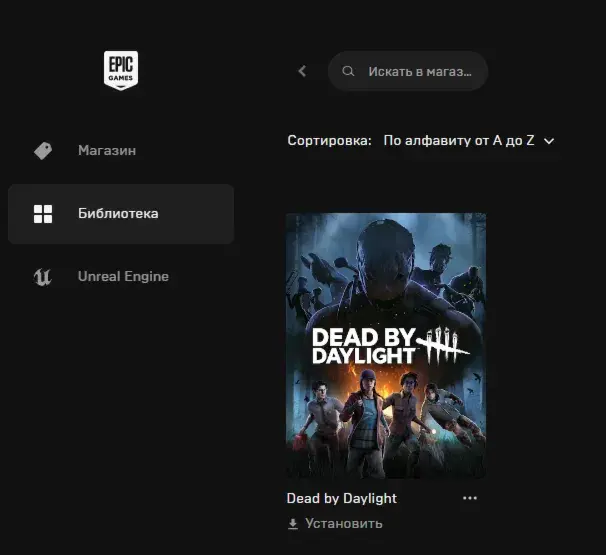Open the three-dot menu for Dead by Daylight

(470, 498)
